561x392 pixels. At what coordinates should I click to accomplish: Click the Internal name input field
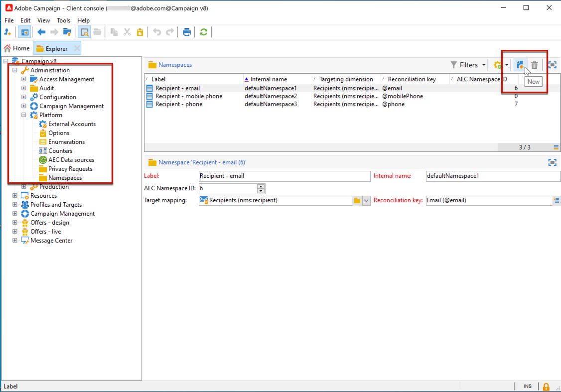(493, 176)
